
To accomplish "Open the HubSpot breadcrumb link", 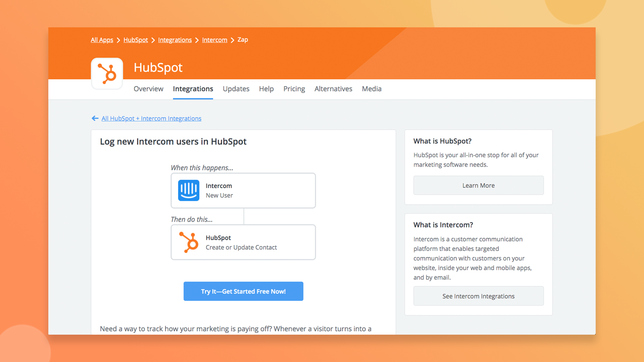I will pos(136,40).
